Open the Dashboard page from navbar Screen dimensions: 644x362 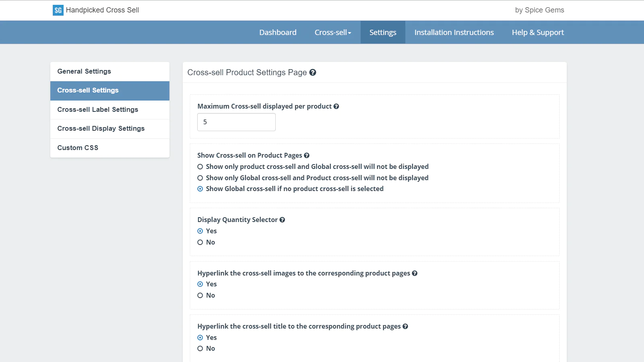278,33
